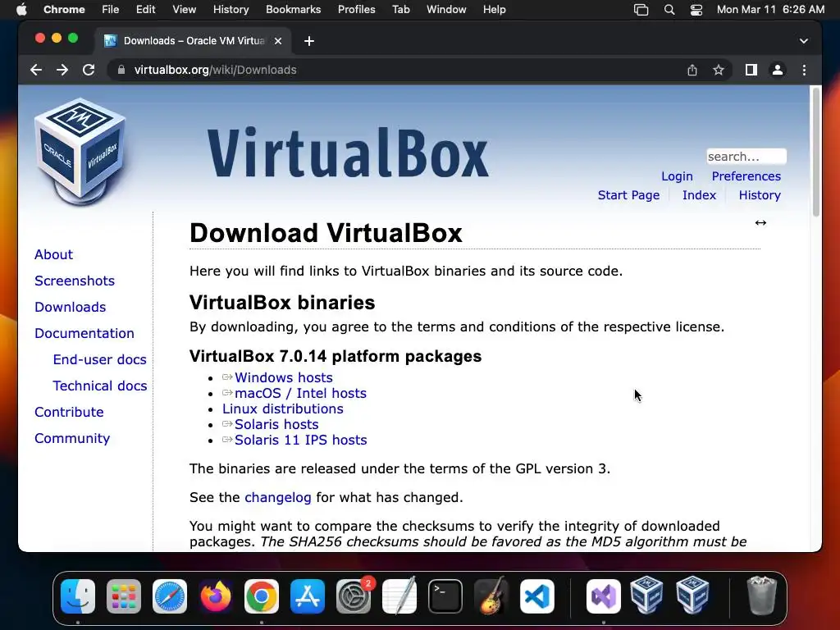The image size is (840, 630).
Task: Open Screenshots in the sidebar
Action: [x=75, y=281]
